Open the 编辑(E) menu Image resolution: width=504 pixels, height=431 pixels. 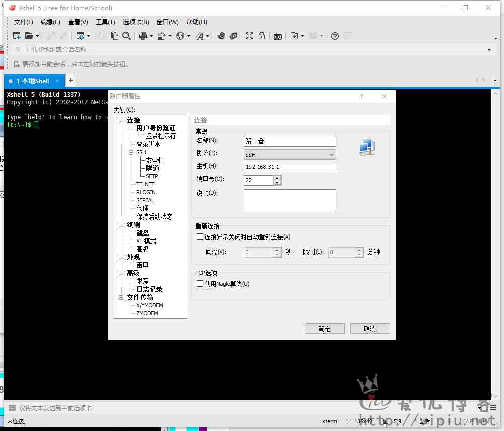(x=50, y=22)
